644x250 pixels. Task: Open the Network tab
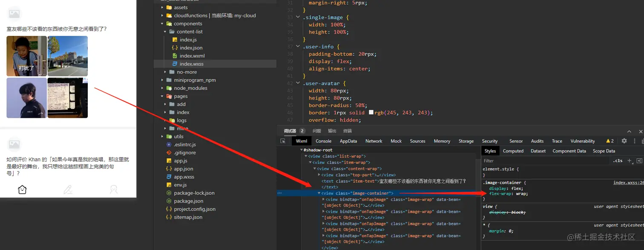click(x=374, y=141)
